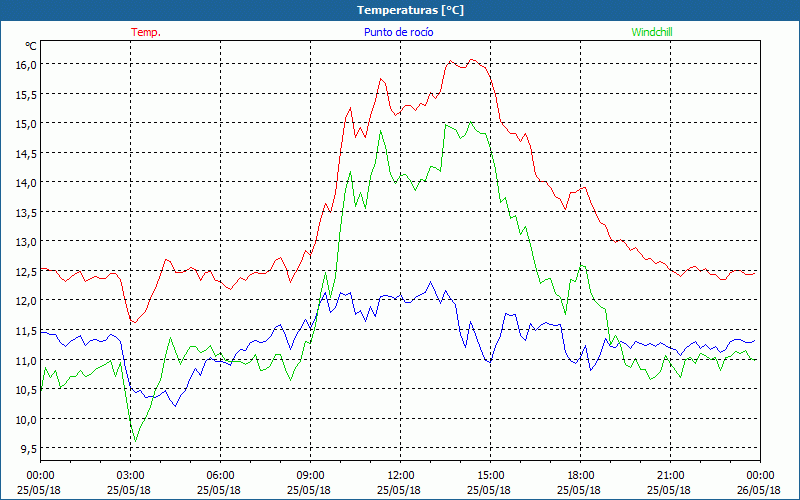Click the 16,0 y-axis value
Viewport: 800px width, 500px height.
click(26, 65)
